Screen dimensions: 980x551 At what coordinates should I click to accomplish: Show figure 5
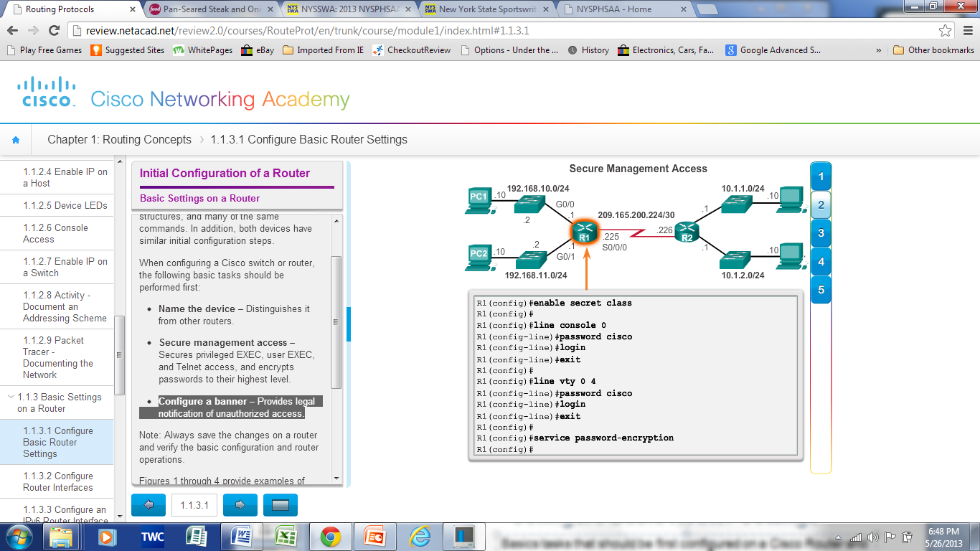pyautogui.click(x=821, y=291)
